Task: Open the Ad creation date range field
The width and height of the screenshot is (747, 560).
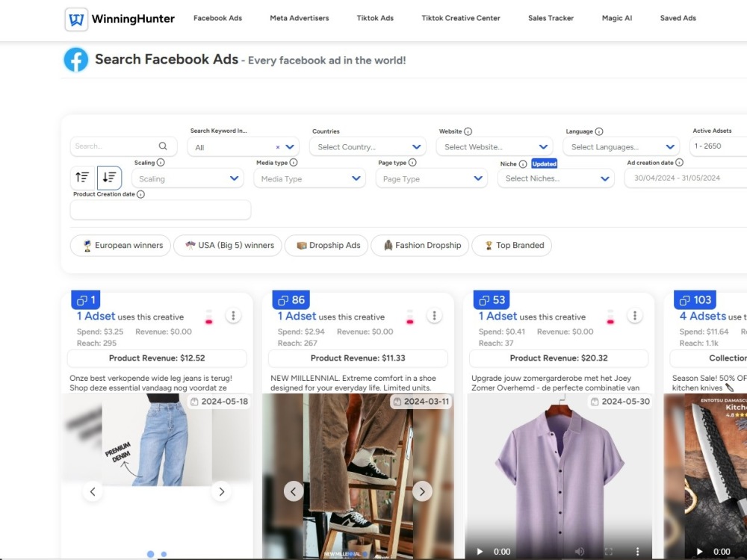Action: coord(686,178)
